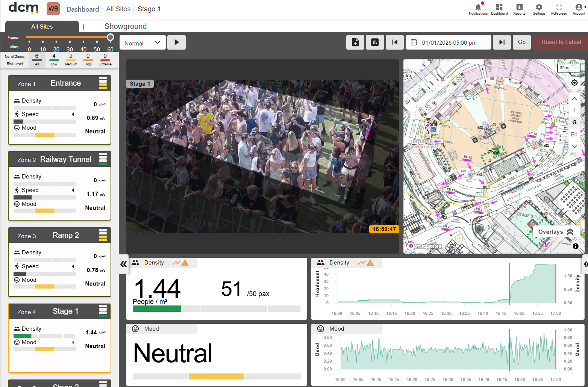
Task: Open the Notifications bell icon
Action: (x=478, y=7)
